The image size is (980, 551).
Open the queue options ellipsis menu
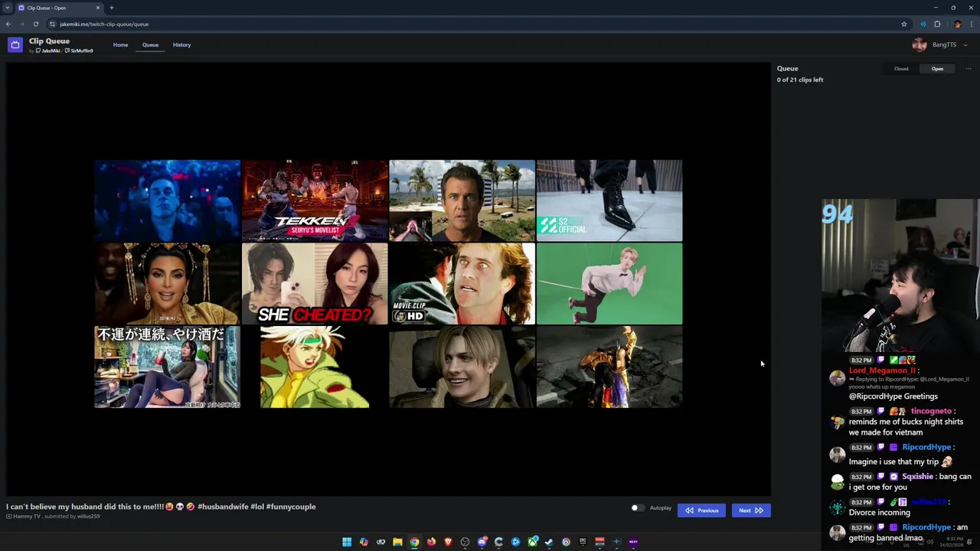(x=968, y=69)
